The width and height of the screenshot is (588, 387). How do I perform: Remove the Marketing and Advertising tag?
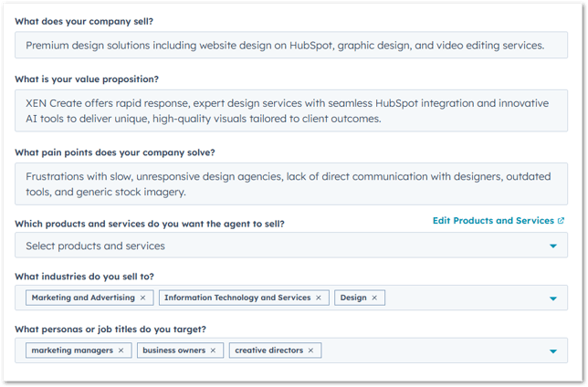(142, 298)
